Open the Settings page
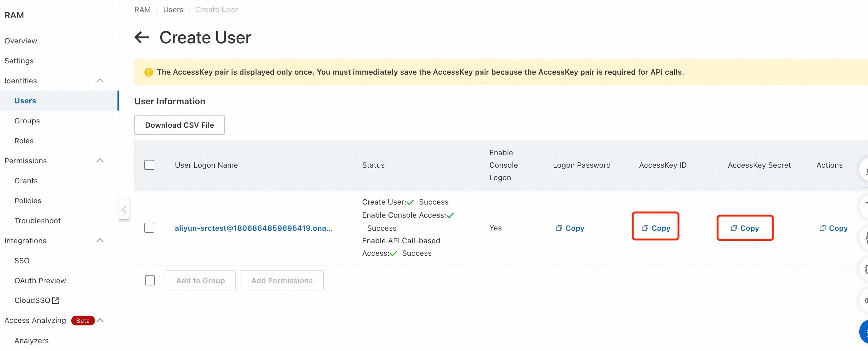868x351 pixels. coord(19,61)
